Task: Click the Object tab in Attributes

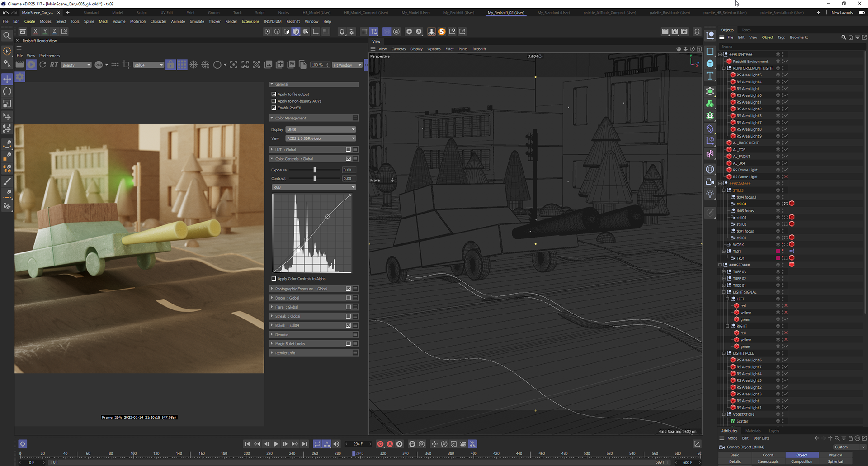Action: pyautogui.click(x=802, y=455)
